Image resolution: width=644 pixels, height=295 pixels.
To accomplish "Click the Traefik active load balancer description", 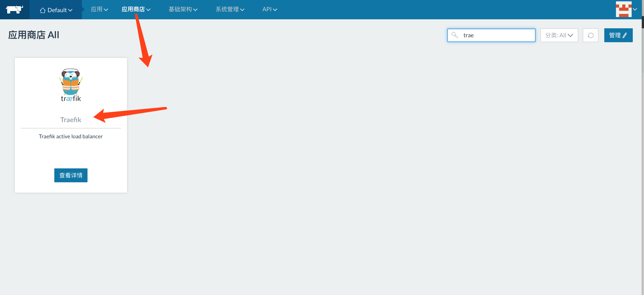I will coord(71,136).
